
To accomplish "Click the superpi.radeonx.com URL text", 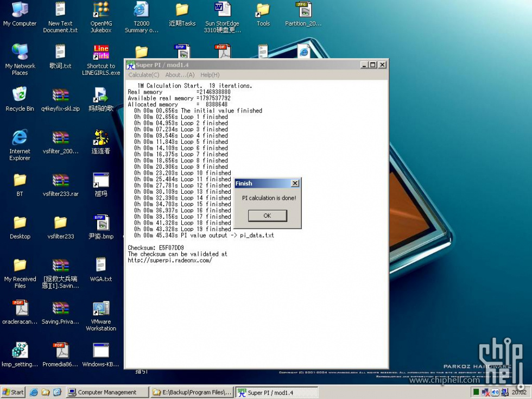I will (169, 260).
